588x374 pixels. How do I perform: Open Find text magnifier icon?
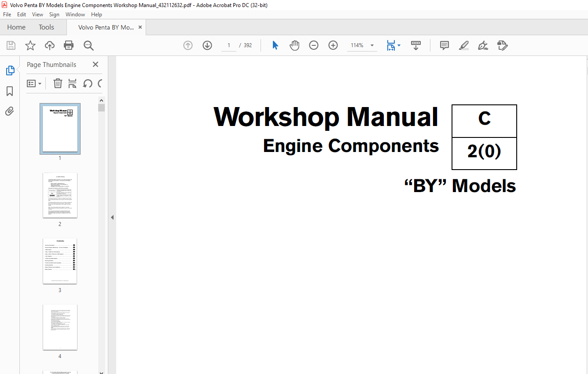tap(88, 45)
